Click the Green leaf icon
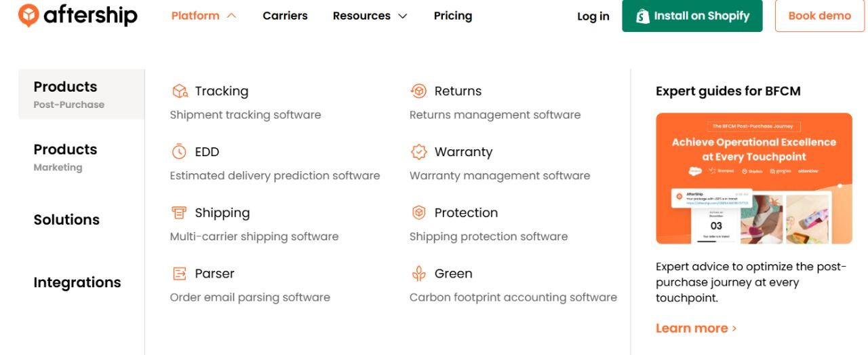 [419, 274]
